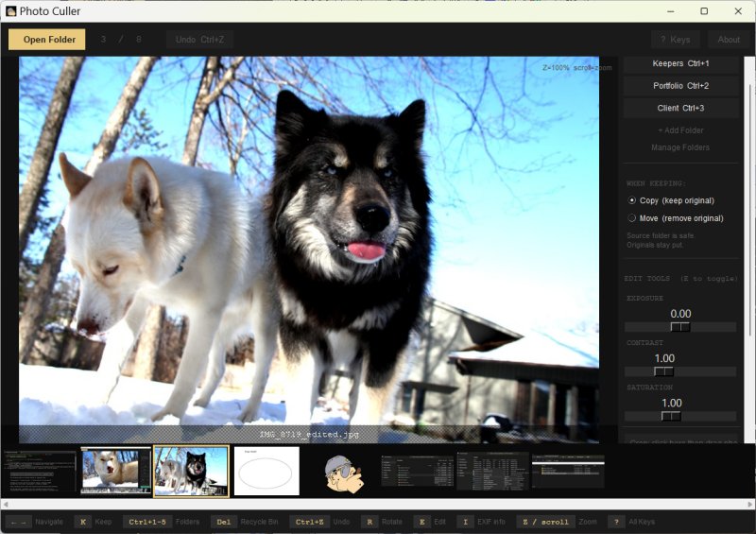Select the Move (remove original) radio option
This screenshot has width=756, height=534.
coord(632,218)
